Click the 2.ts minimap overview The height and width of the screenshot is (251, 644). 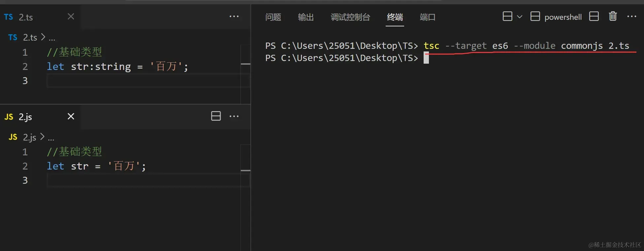[245, 74]
